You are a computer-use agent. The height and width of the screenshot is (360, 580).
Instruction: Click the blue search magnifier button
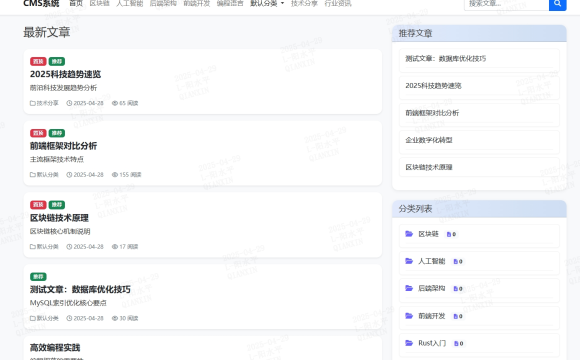tap(557, 4)
